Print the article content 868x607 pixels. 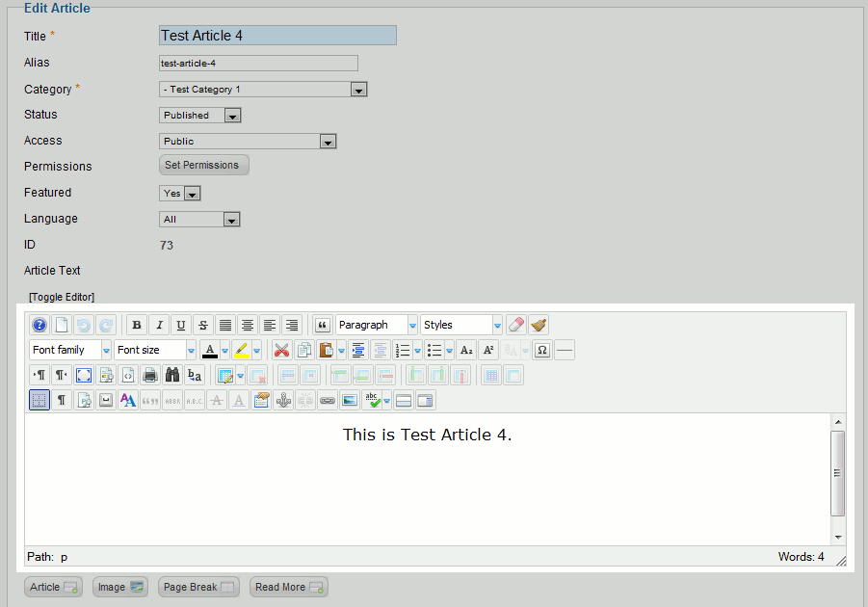150,375
